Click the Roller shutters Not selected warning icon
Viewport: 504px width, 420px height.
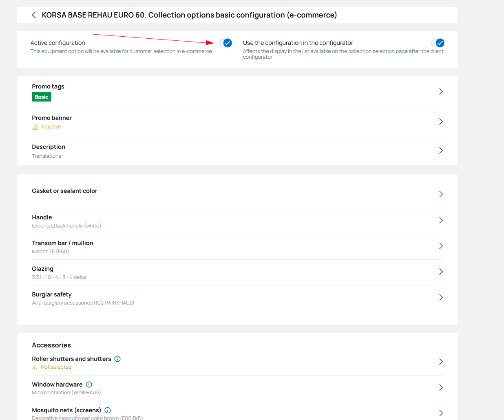click(35, 367)
